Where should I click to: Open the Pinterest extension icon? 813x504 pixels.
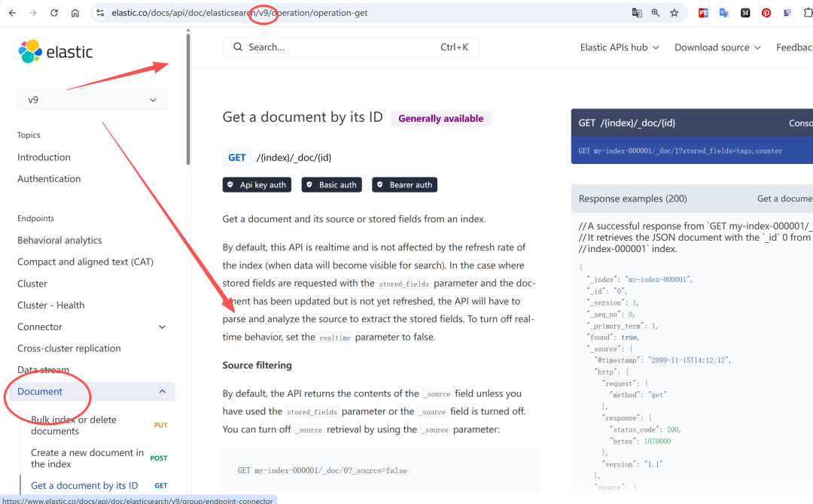pos(766,13)
